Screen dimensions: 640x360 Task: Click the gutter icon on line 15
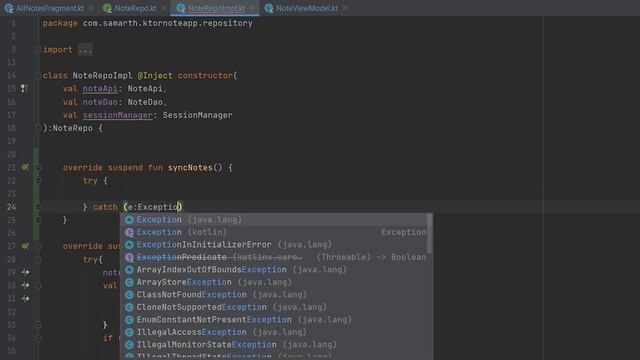click(24, 88)
